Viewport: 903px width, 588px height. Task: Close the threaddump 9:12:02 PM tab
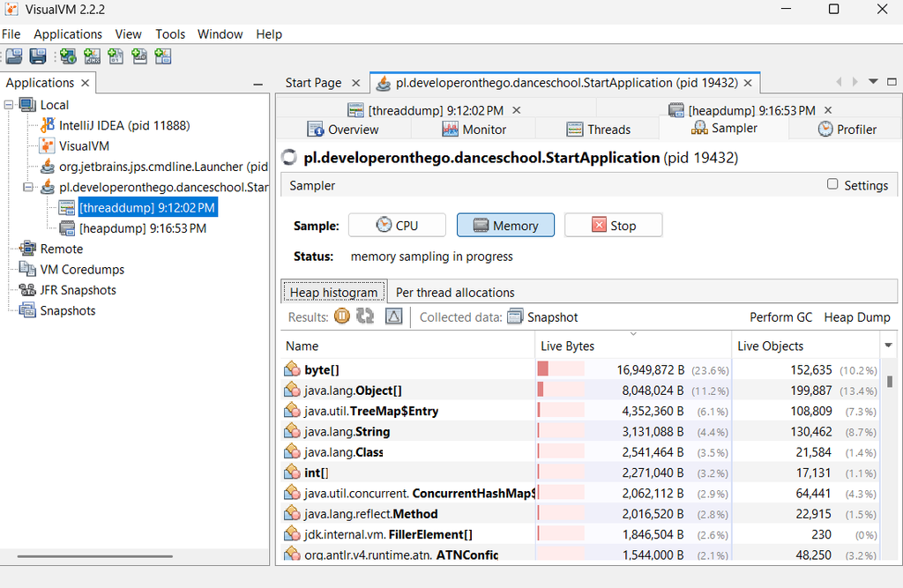point(517,110)
